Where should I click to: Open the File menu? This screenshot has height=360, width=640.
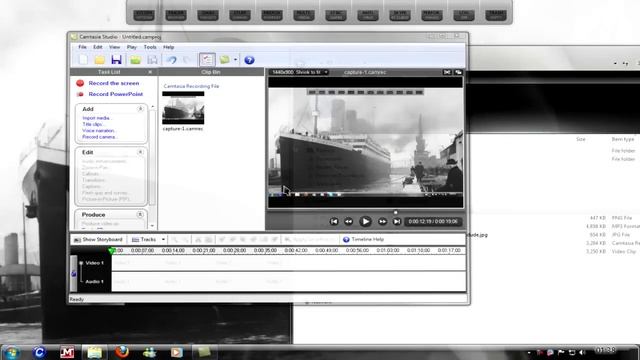coord(82,47)
